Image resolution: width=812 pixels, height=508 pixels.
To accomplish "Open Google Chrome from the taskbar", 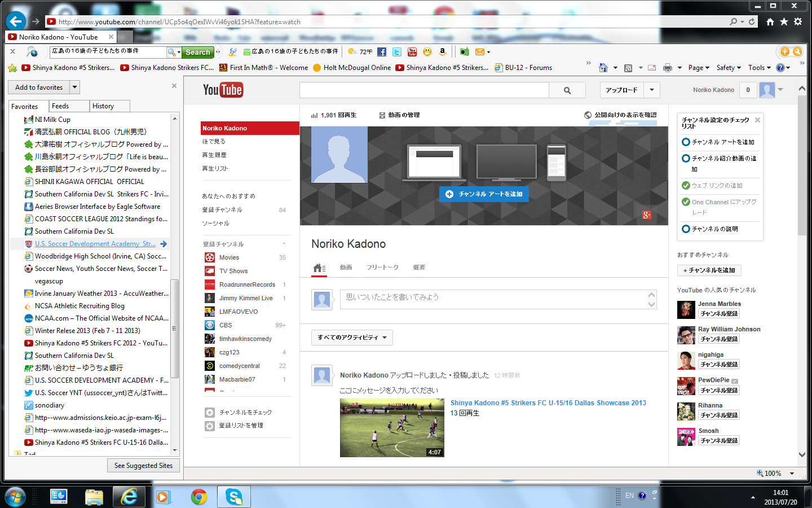I will (198, 497).
